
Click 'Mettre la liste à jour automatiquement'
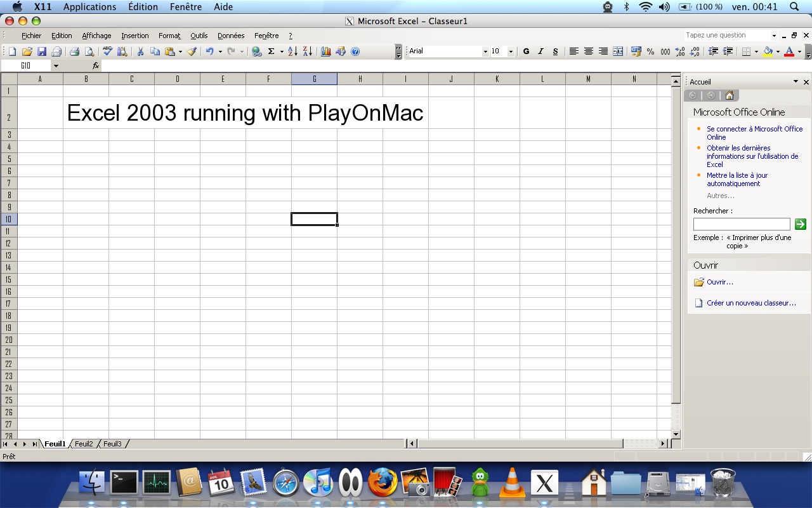[737, 179]
